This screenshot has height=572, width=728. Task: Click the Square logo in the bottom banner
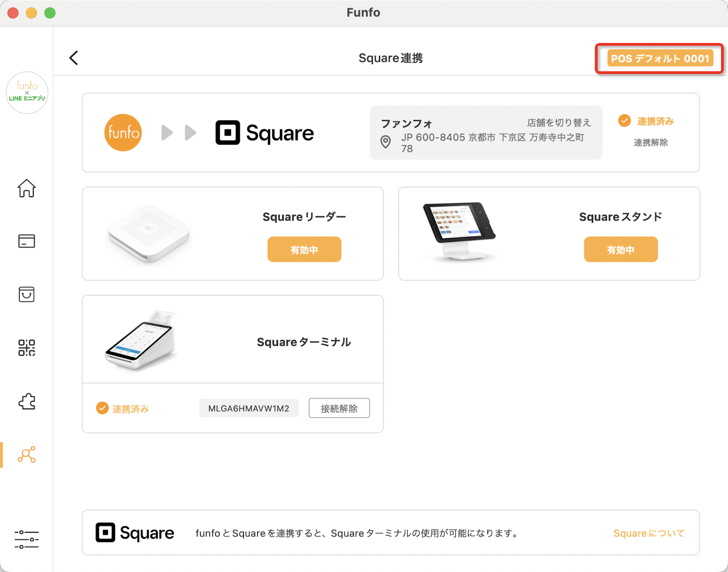click(135, 533)
